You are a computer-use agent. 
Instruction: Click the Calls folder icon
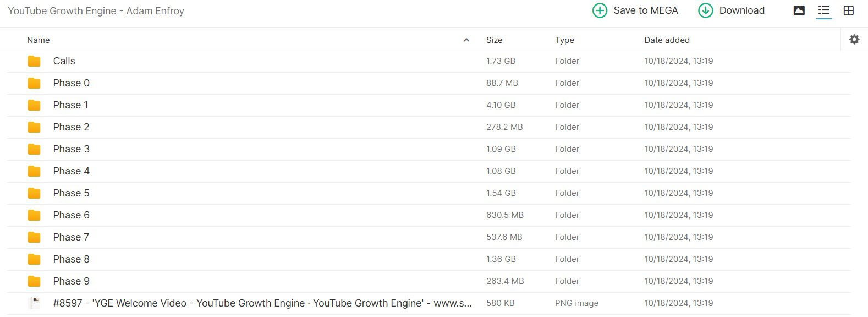[x=34, y=61]
